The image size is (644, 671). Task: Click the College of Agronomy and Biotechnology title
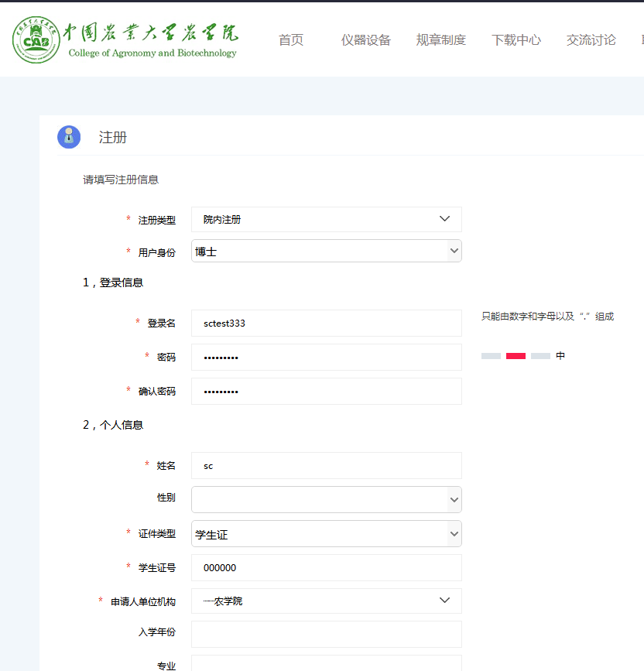[152, 53]
